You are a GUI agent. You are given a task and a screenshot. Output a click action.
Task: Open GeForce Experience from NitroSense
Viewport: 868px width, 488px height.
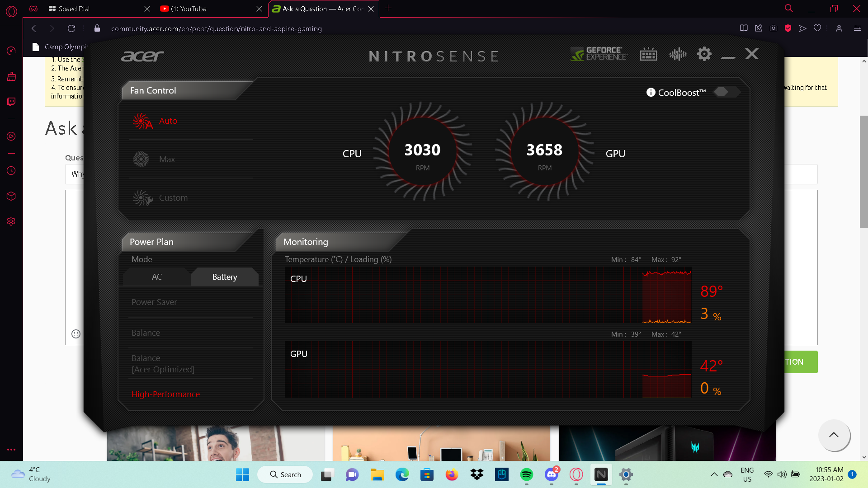click(599, 54)
